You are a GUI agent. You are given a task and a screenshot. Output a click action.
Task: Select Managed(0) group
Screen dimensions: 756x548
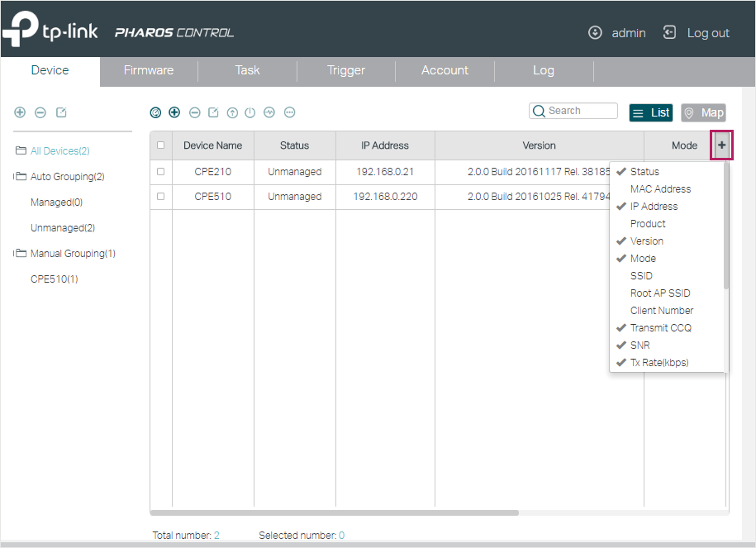(56, 203)
